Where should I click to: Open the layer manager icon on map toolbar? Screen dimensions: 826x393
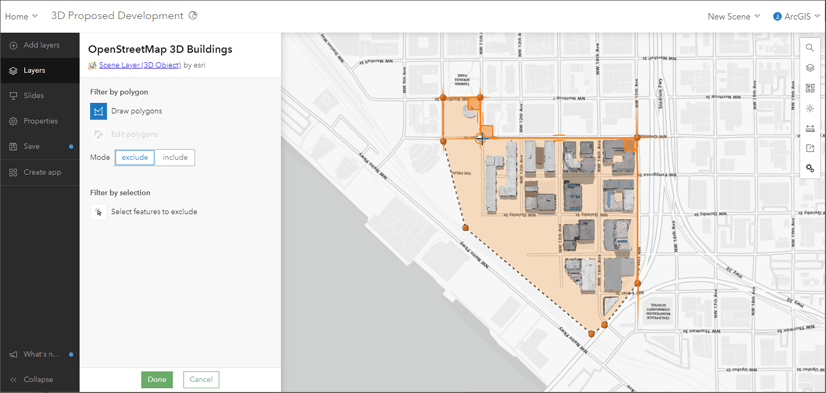tap(810, 68)
